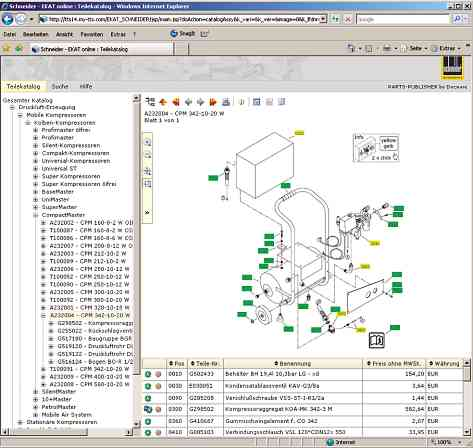Open the Favoriten menu

(92, 34)
